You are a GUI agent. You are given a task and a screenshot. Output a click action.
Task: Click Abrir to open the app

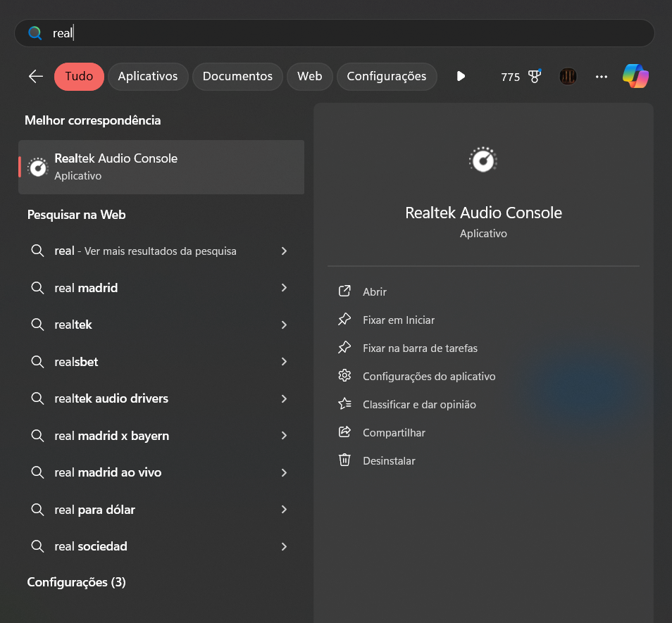click(x=375, y=291)
